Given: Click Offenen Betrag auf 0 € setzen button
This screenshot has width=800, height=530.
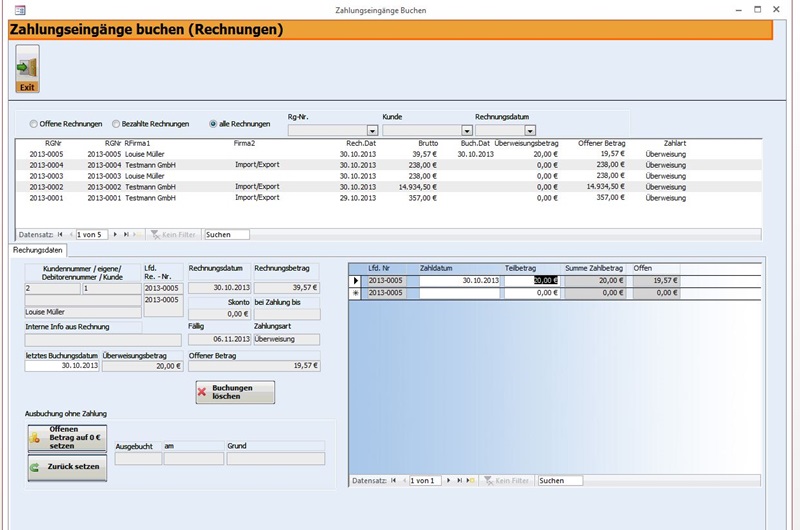Looking at the screenshot, I should 67,438.
